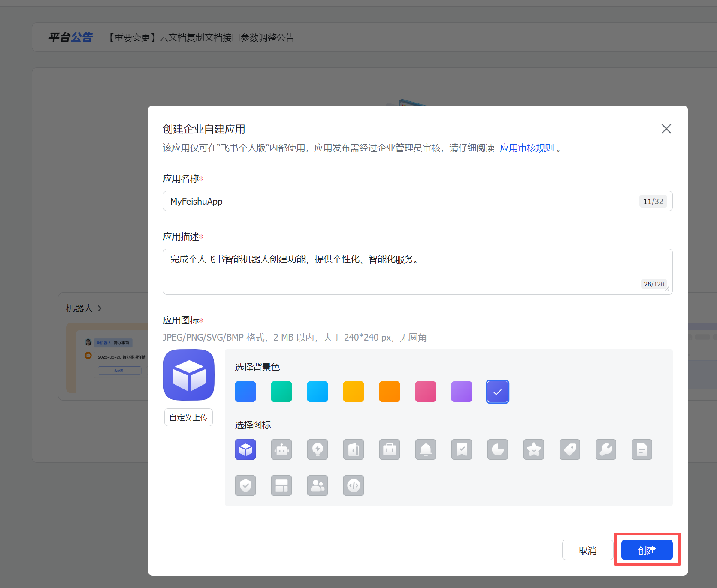Select the robot app icon
The image size is (717, 588).
(x=281, y=449)
